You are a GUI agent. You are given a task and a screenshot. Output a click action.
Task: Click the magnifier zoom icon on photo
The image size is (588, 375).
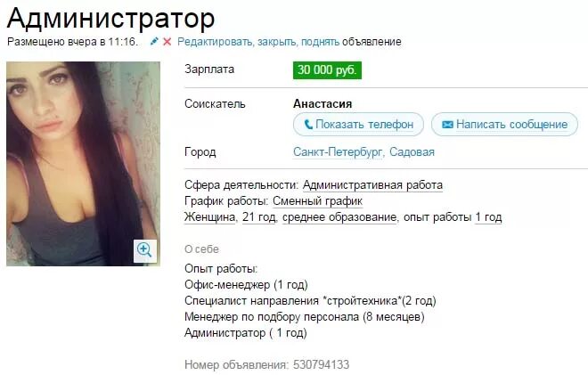(x=145, y=250)
